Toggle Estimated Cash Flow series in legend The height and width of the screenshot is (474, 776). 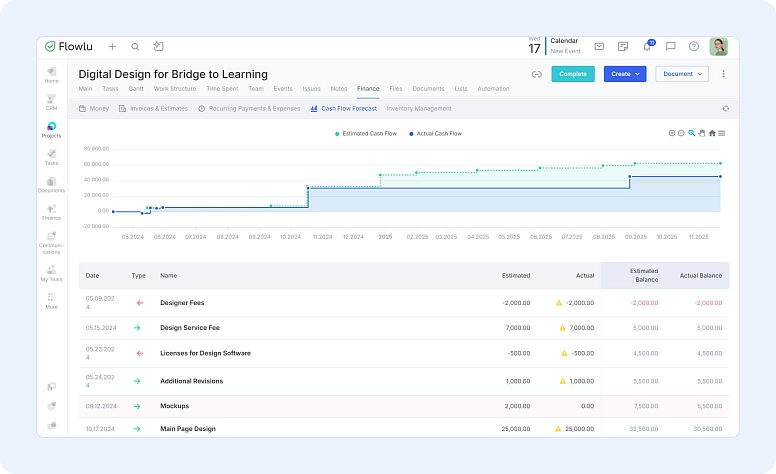366,133
